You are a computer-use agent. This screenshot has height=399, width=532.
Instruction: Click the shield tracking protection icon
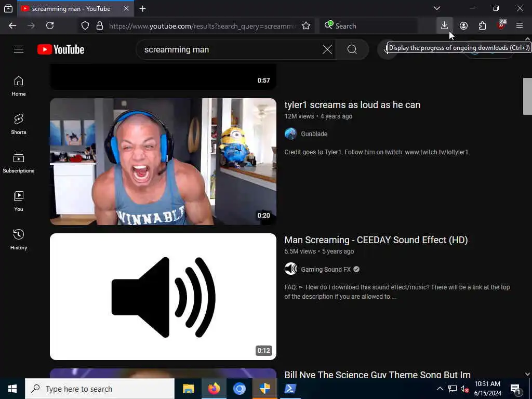85,26
